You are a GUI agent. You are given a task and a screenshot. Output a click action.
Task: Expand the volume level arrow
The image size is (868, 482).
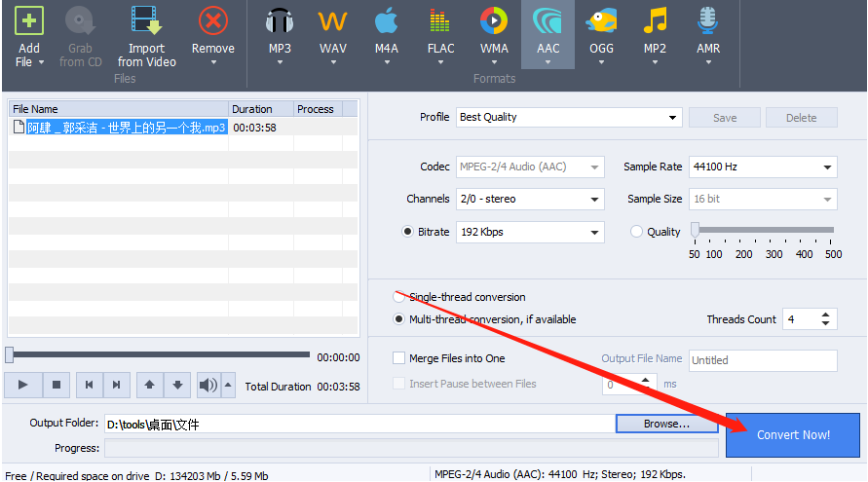228,385
